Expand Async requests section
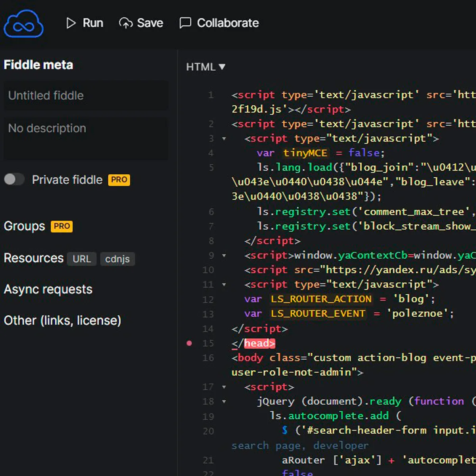 pos(48,290)
